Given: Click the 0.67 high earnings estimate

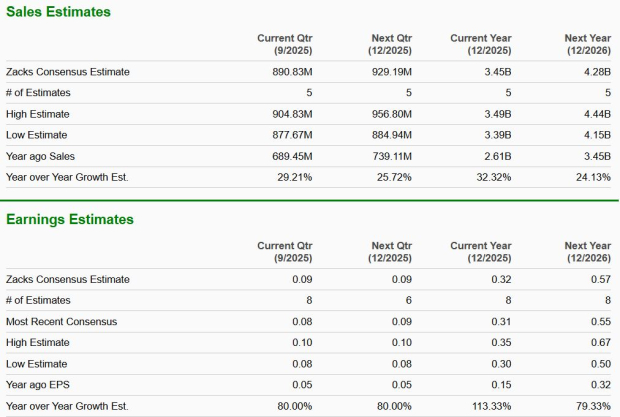Looking at the screenshot, I should click(x=601, y=343).
